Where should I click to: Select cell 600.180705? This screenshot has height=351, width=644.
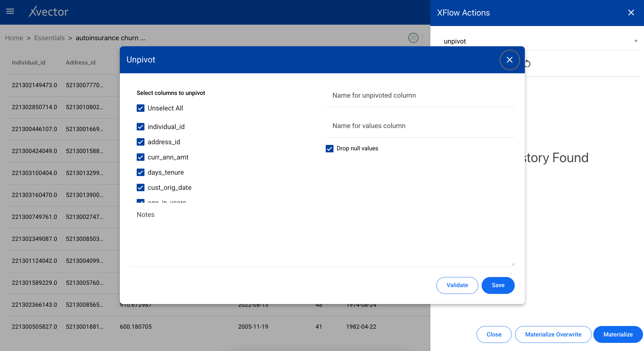click(136, 327)
